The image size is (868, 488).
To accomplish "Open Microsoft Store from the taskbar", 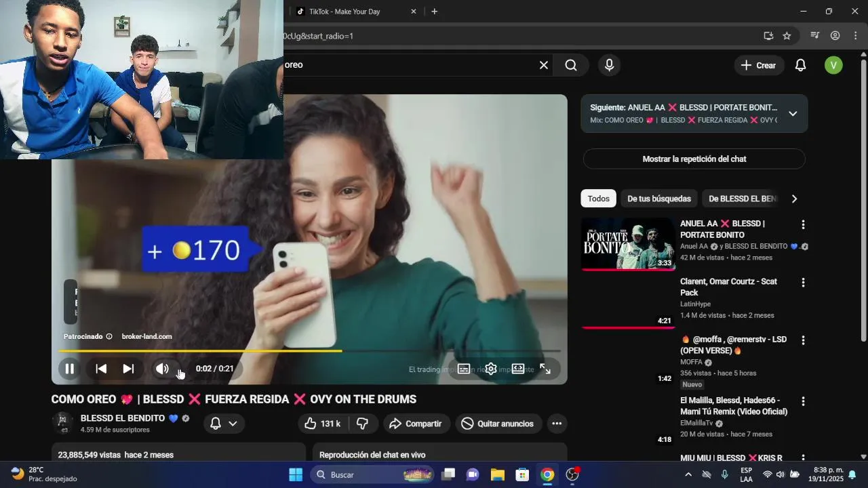I will (x=522, y=474).
